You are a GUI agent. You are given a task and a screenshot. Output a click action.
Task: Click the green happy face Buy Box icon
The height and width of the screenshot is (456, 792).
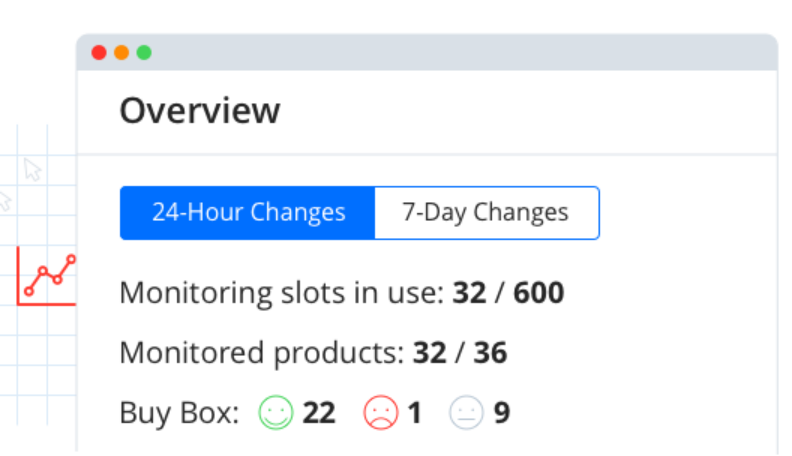276,412
